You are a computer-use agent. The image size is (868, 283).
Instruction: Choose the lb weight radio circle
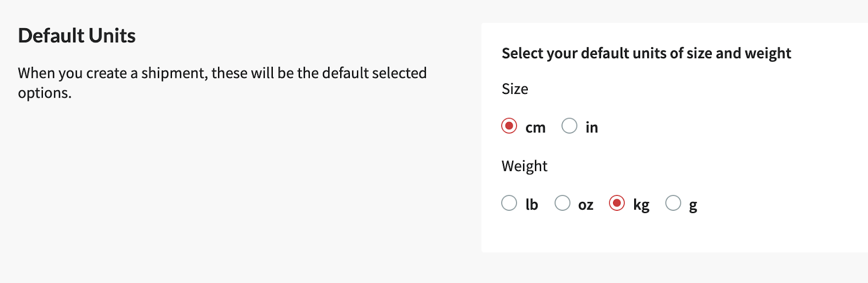[509, 204]
